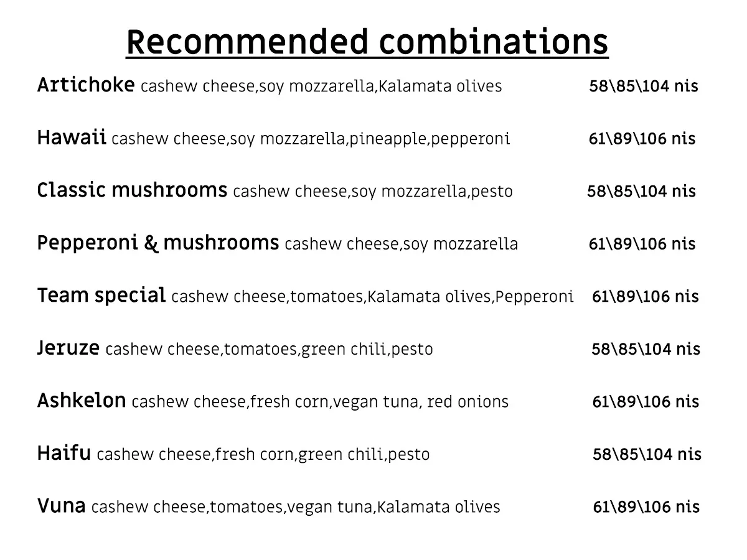Click the Recommended combinations heading

click(x=367, y=42)
